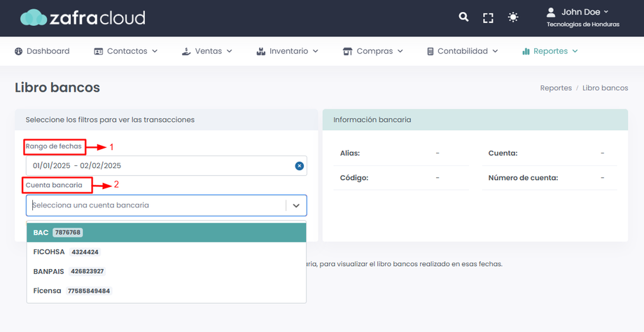The image size is (644, 332).
Task: Click the zafracloud logo
Action: click(x=83, y=18)
